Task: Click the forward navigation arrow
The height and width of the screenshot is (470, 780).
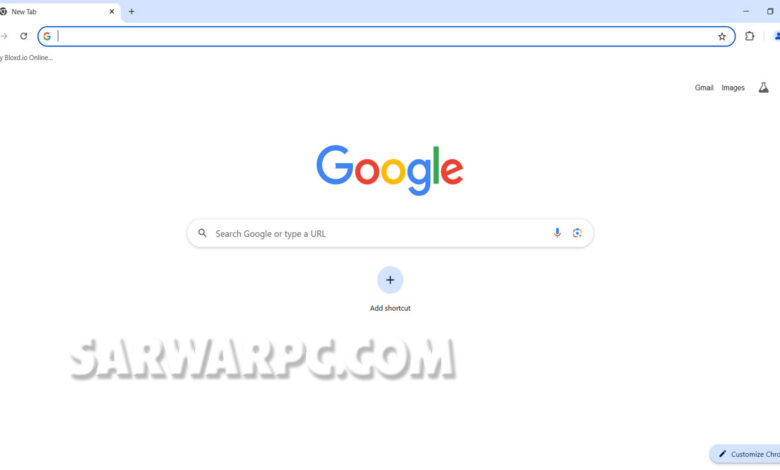Action: coord(4,36)
